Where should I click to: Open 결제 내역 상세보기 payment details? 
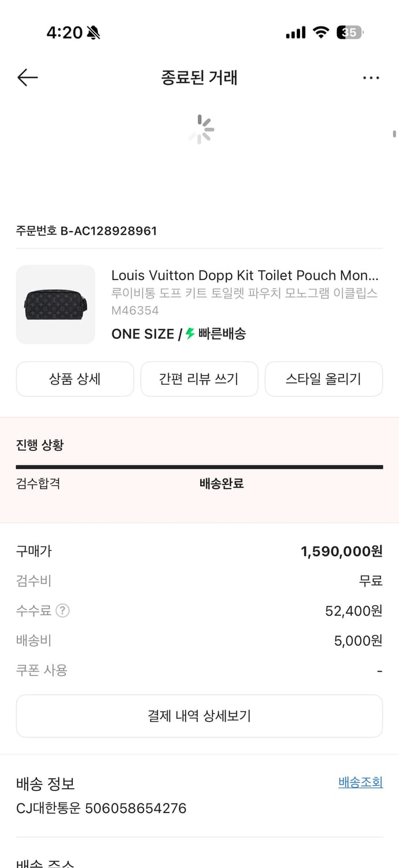[x=199, y=716]
